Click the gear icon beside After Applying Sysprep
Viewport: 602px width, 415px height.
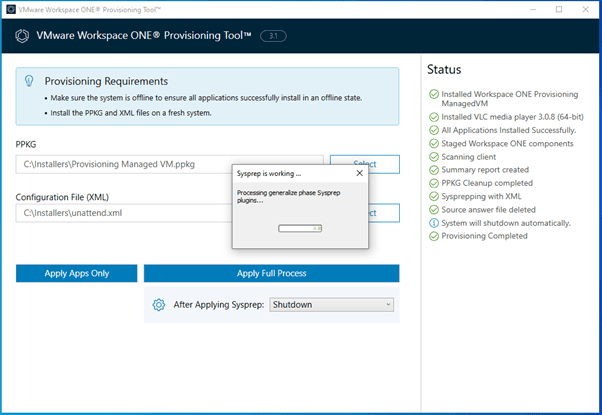(159, 305)
